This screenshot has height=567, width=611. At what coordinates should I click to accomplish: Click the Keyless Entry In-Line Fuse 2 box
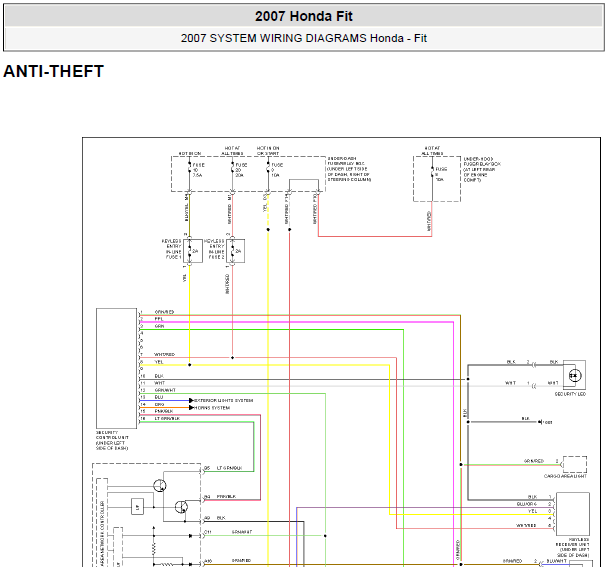click(x=236, y=251)
